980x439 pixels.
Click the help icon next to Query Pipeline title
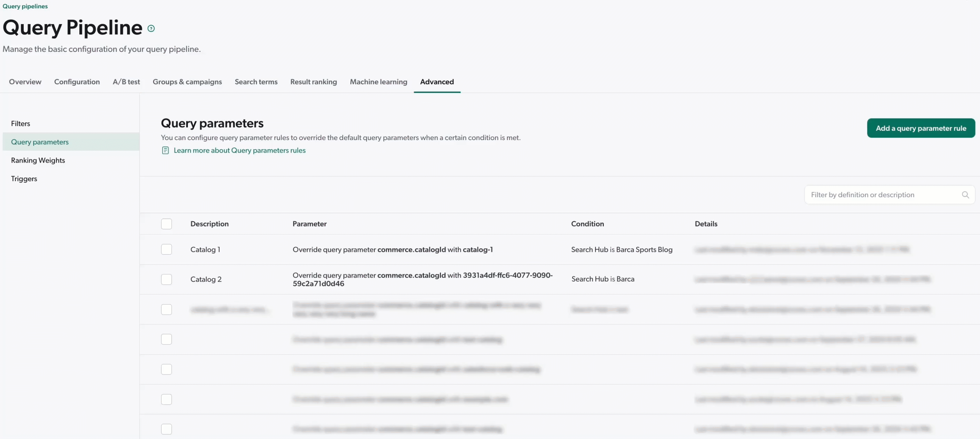151,28
